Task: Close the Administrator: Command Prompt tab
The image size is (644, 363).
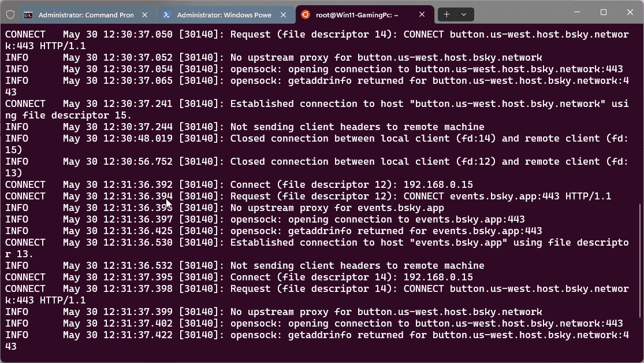Action: click(x=144, y=16)
